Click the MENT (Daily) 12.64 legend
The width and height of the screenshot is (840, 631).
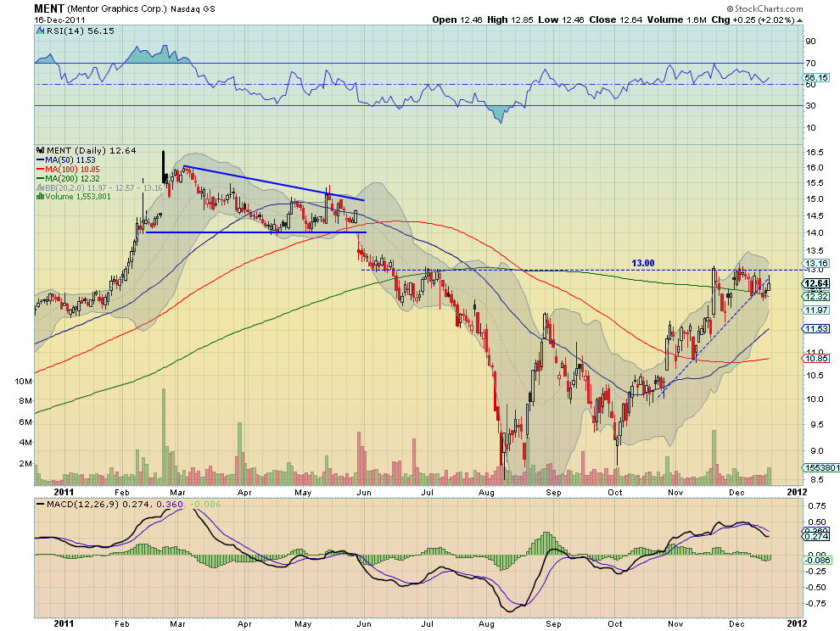coord(91,150)
